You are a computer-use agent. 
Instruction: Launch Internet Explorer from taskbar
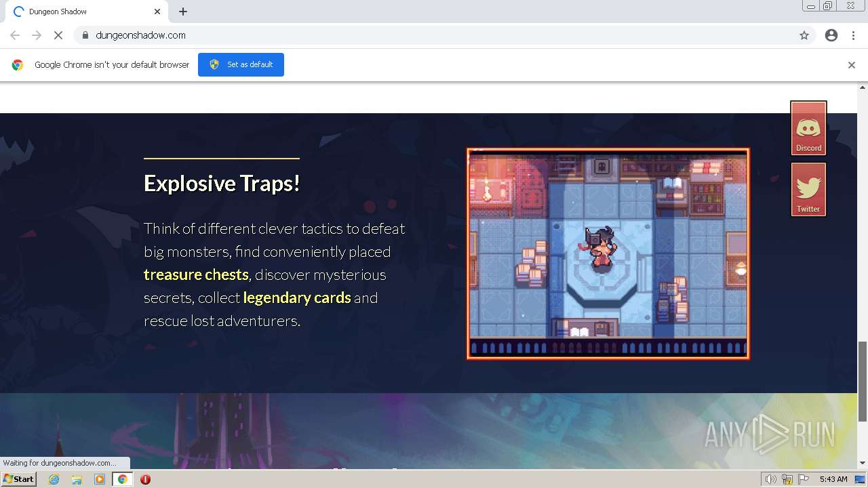coord(54,479)
